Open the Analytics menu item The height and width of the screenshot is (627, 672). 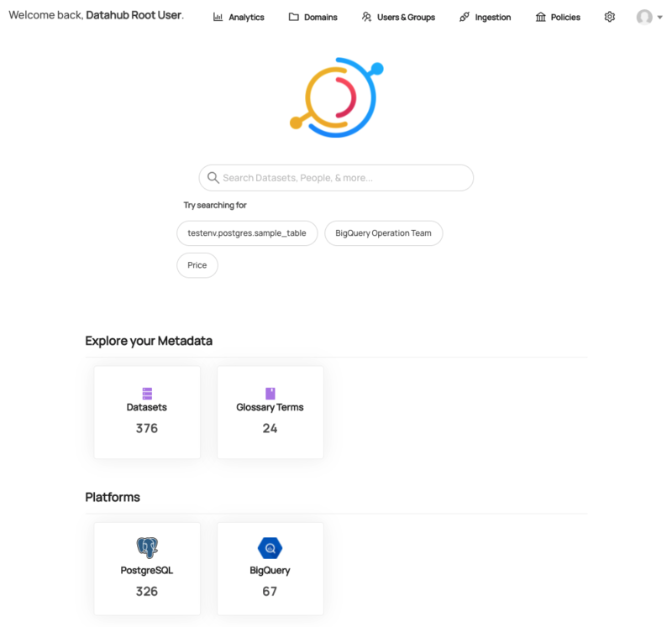(x=239, y=17)
